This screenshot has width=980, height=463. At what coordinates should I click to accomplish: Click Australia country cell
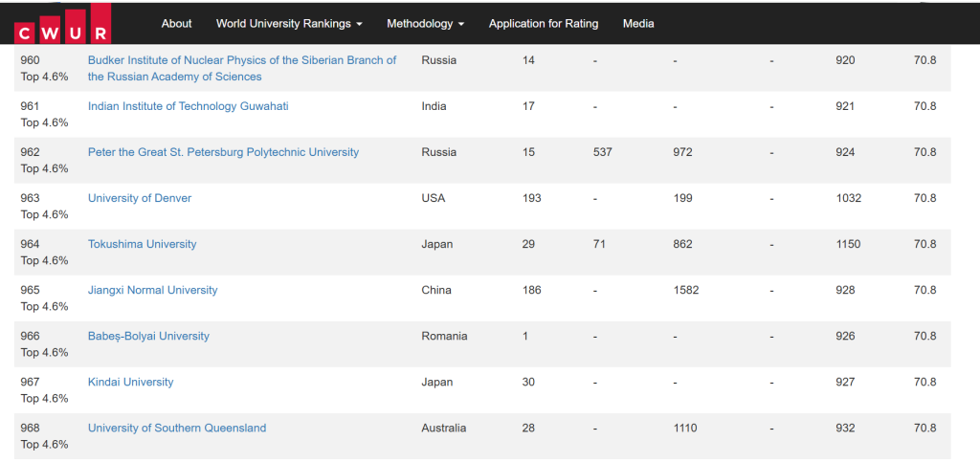(444, 428)
